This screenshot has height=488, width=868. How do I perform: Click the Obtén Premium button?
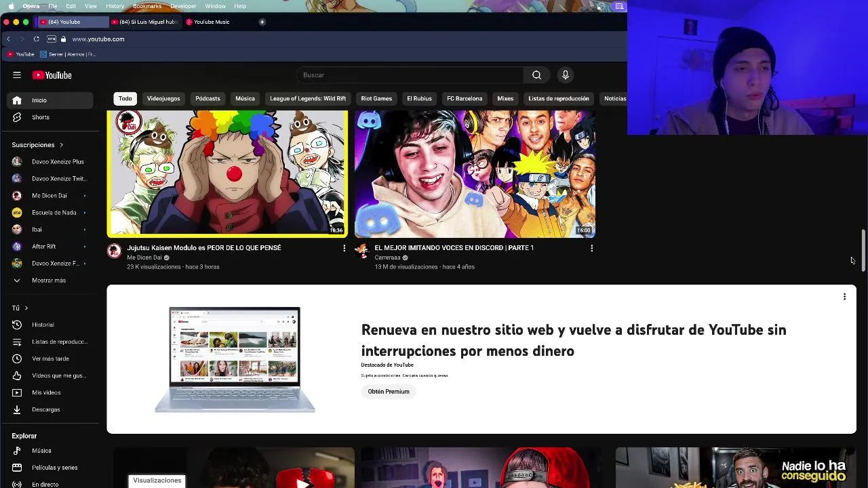click(x=389, y=392)
